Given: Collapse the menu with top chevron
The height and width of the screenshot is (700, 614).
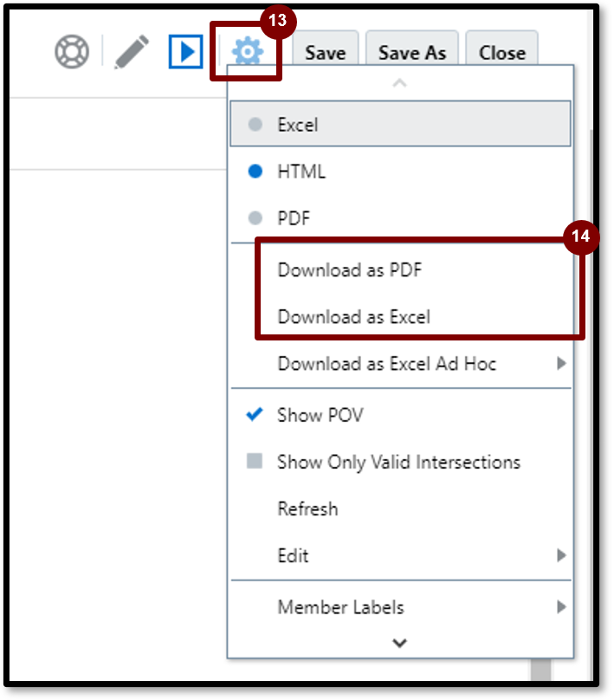Looking at the screenshot, I should pyautogui.click(x=399, y=85).
